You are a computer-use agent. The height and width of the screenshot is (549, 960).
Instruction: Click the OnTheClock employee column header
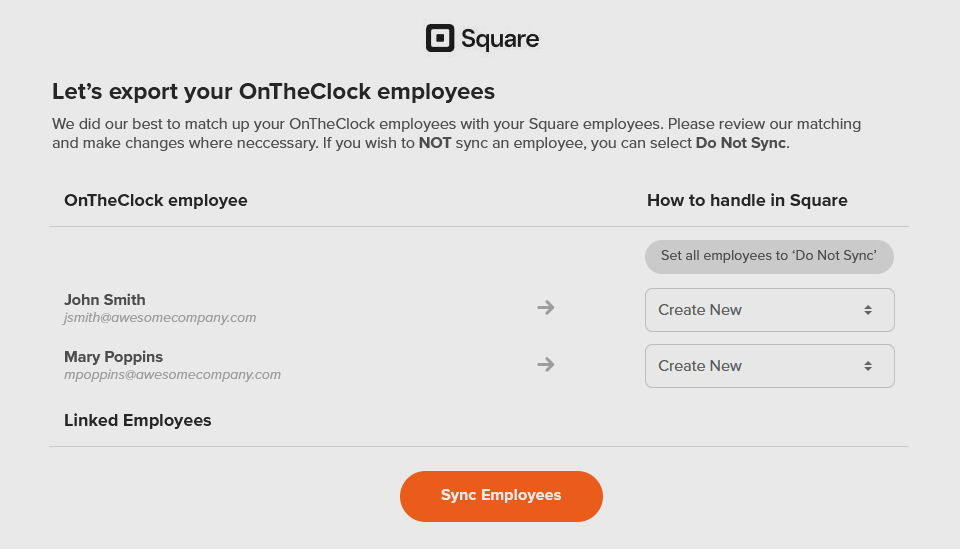click(156, 200)
